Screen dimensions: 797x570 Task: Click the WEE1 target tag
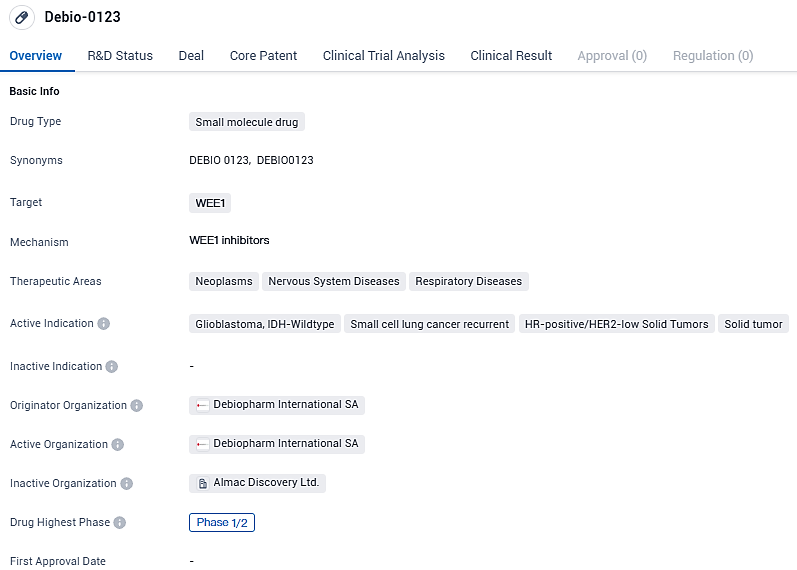click(210, 203)
